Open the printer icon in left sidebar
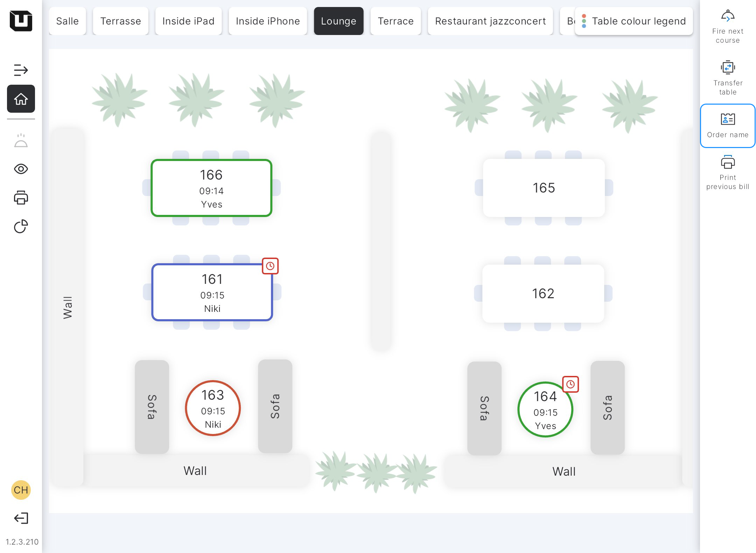This screenshot has width=756, height=553. point(21,198)
